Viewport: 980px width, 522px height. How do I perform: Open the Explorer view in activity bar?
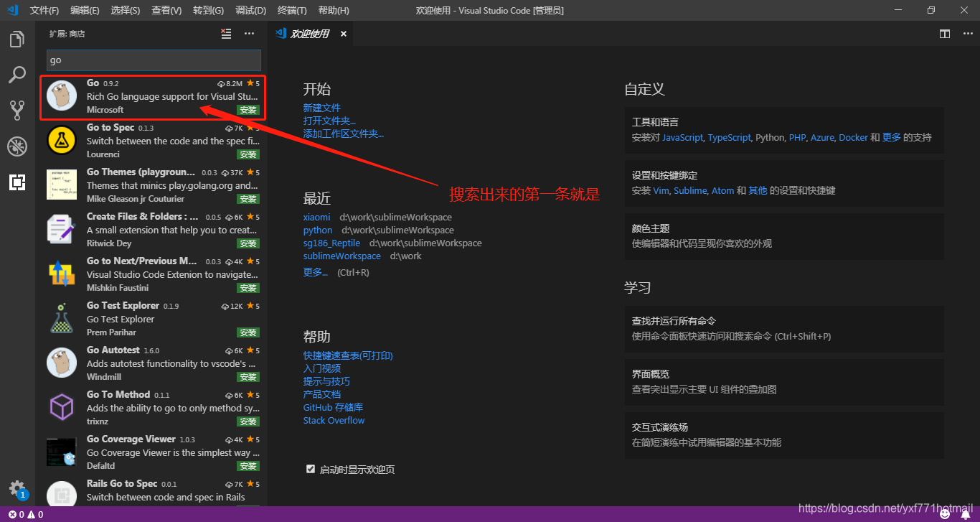pyautogui.click(x=17, y=39)
